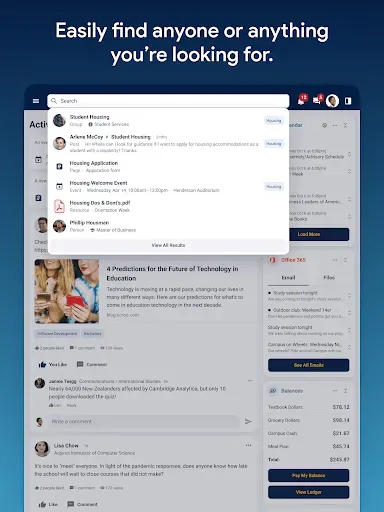Viewport: 384px width, 512px height.
Task: Open Lisa Chew's profile name
Action: [66, 446]
